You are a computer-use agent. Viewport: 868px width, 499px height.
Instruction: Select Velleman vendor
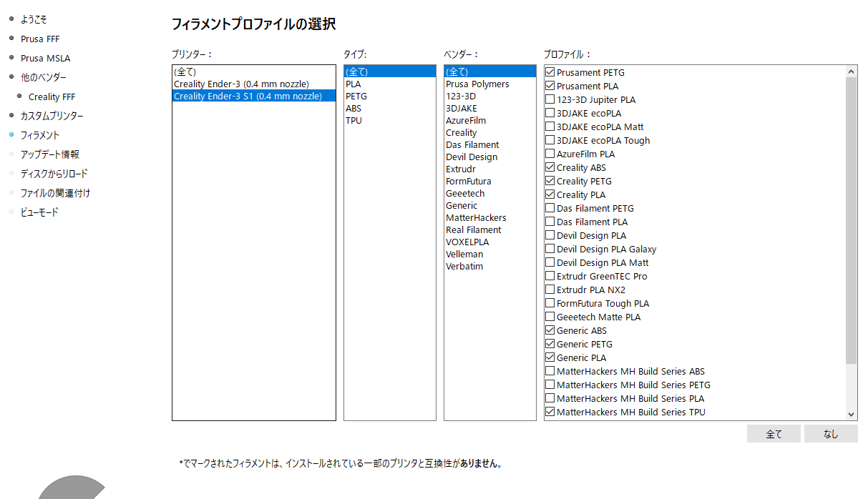(x=490, y=254)
